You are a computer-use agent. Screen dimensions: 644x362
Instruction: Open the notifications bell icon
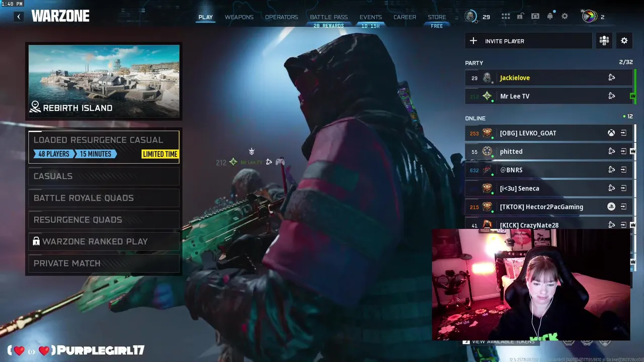click(x=550, y=17)
